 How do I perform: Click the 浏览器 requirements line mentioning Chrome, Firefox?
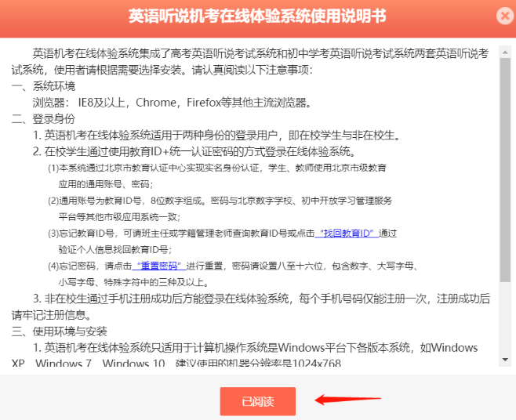173,103
